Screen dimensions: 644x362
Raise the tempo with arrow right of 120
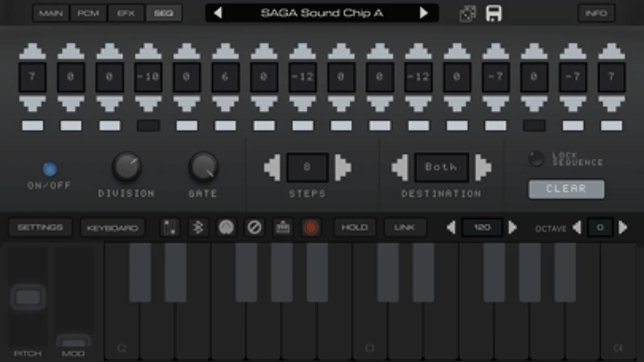point(512,228)
